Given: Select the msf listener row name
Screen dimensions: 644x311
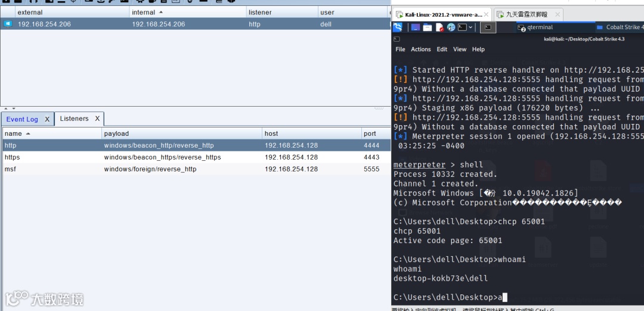Looking at the screenshot, I should point(10,169).
